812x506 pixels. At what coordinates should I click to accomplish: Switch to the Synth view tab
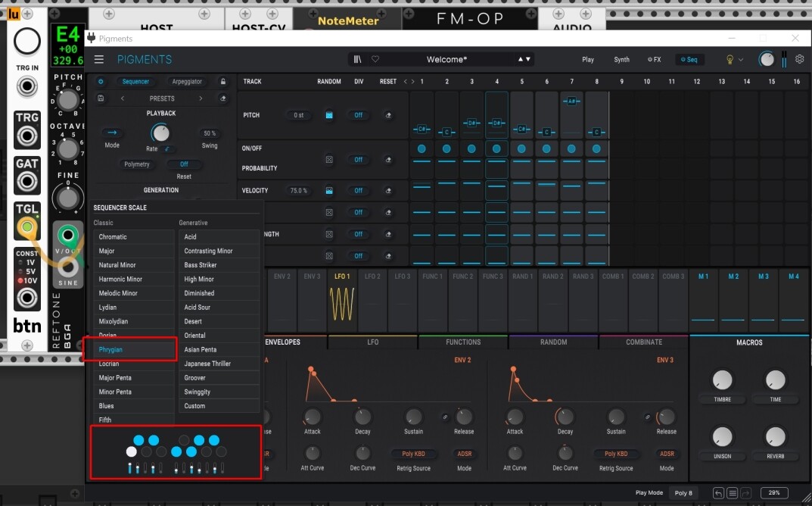[621, 60]
